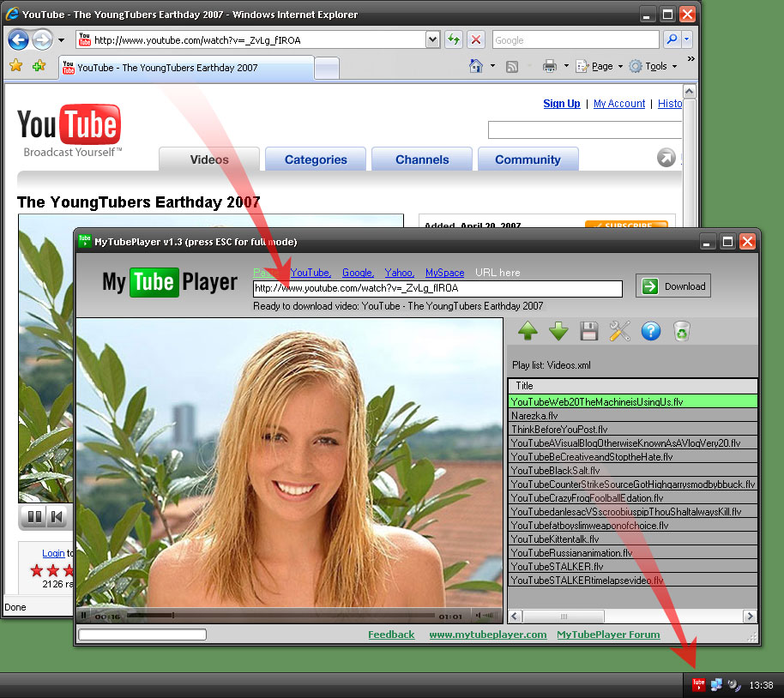Image resolution: width=784 pixels, height=698 pixels.
Task: Click the green down arrow playlist icon
Action: (x=558, y=331)
